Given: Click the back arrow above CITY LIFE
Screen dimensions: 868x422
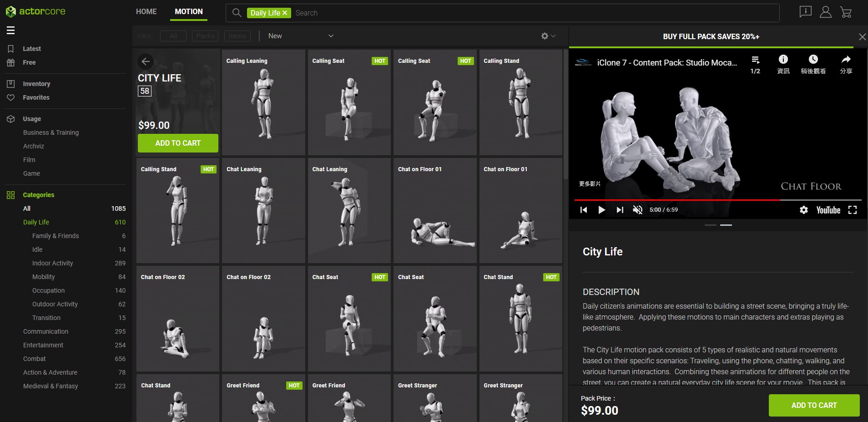Looking at the screenshot, I should click(146, 61).
